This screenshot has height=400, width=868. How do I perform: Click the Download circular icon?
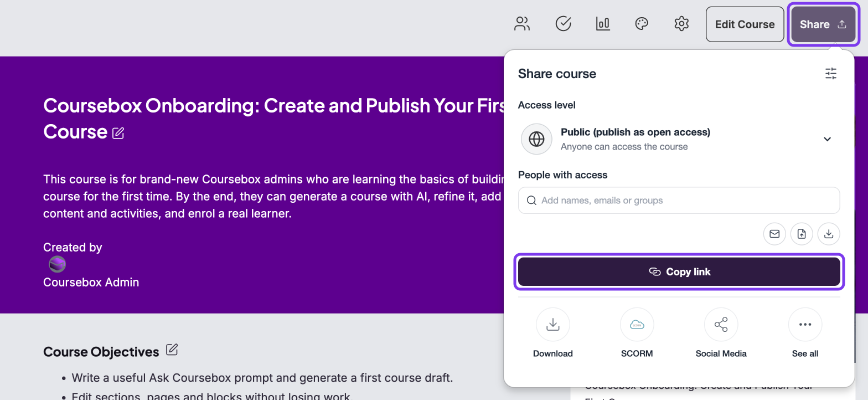[552, 325]
